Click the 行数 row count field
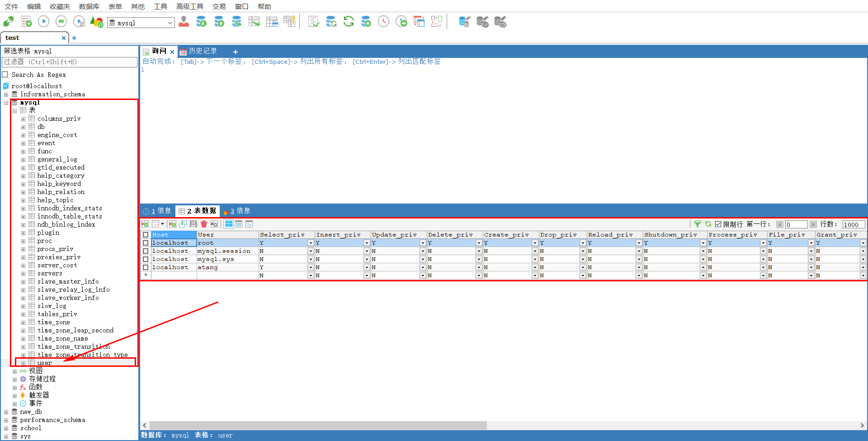The height and width of the screenshot is (441, 868). click(x=854, y=224)
